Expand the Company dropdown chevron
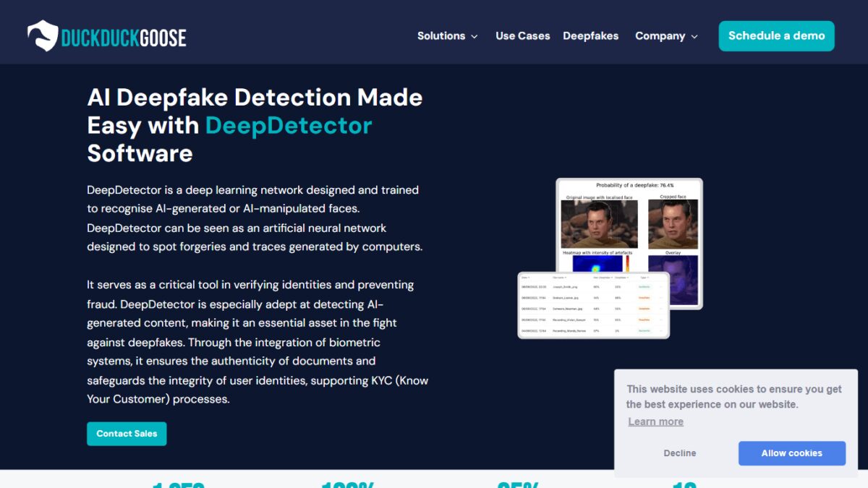 [x=694, y=36]
